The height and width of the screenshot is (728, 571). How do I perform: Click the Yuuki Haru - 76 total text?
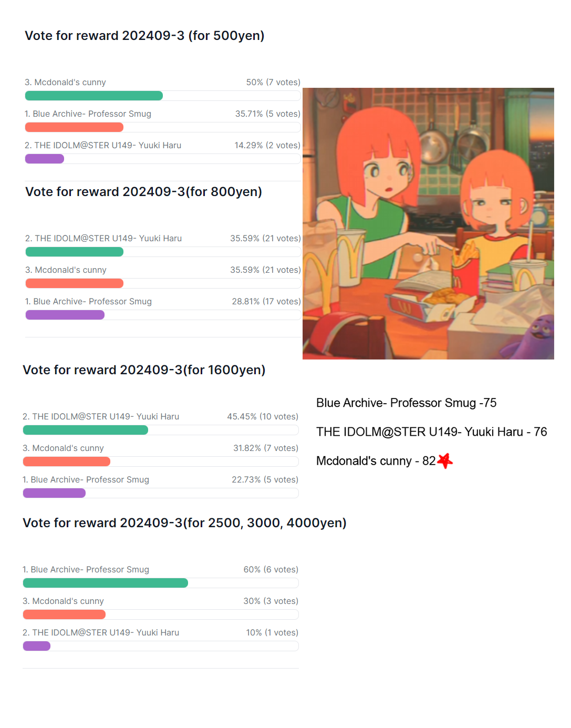coord(431,432)
